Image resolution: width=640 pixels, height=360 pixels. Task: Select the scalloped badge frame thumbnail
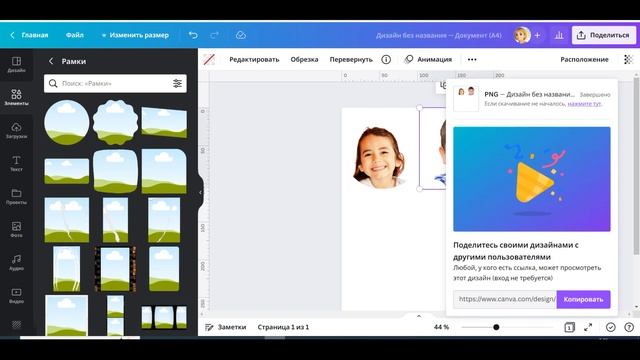coord(116,122)
